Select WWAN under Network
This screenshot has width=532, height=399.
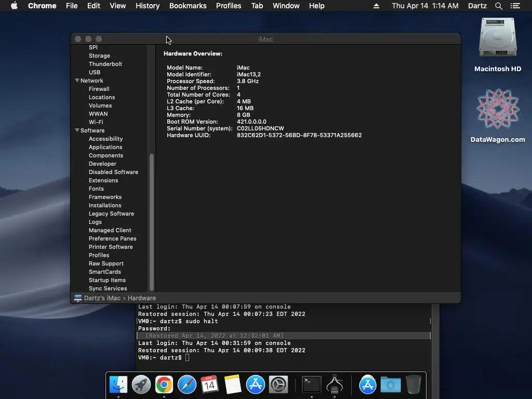tap(98, 114)
